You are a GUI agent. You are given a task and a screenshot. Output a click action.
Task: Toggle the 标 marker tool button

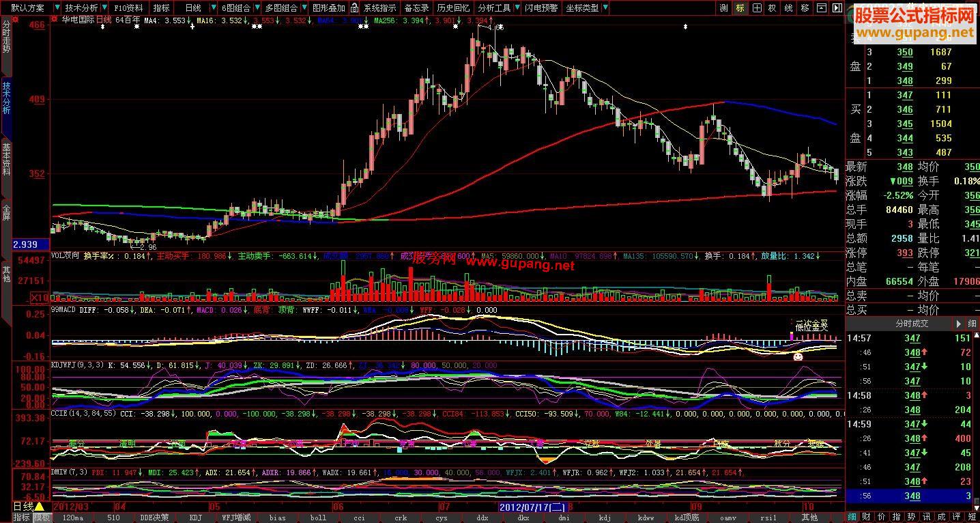click(740, 8)
